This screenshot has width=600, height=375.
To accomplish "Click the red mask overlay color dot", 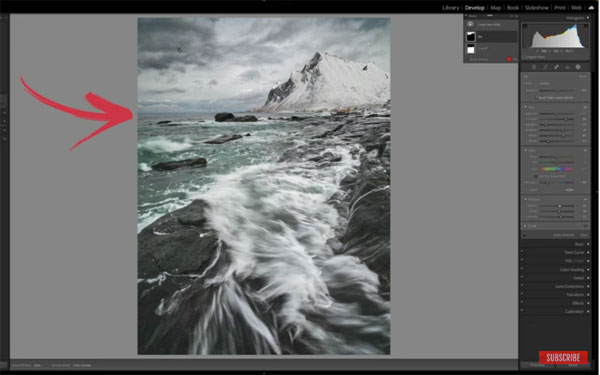I will point(509,59).
